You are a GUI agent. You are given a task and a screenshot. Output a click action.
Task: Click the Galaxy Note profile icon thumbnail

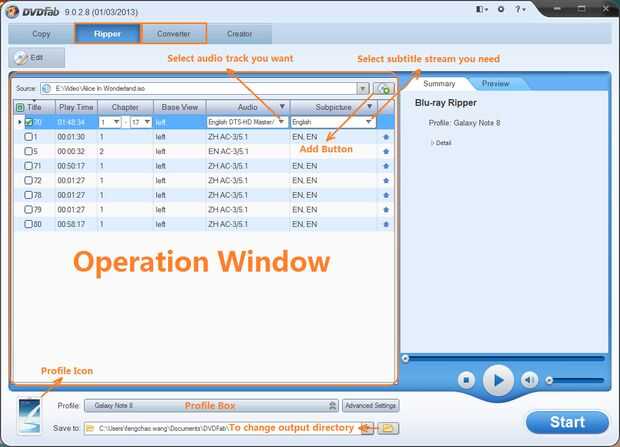(x=30, y=416)
